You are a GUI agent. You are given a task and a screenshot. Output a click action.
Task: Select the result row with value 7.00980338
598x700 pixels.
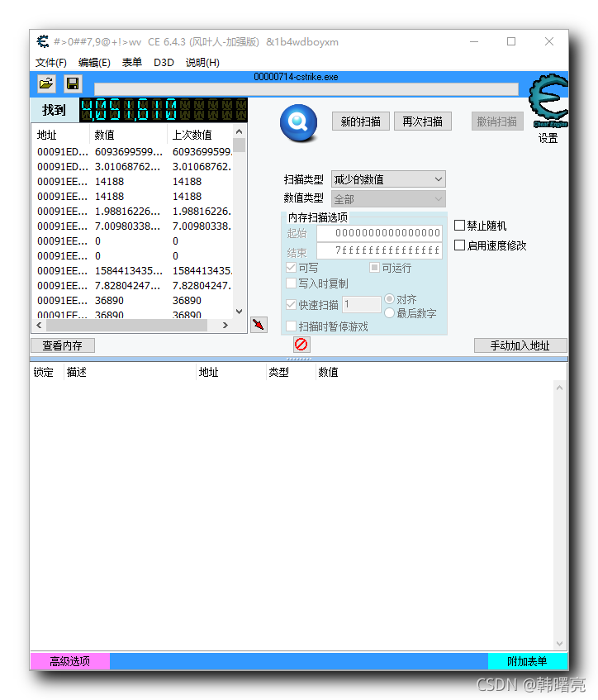pyautogui.click(x=134, y=226)
